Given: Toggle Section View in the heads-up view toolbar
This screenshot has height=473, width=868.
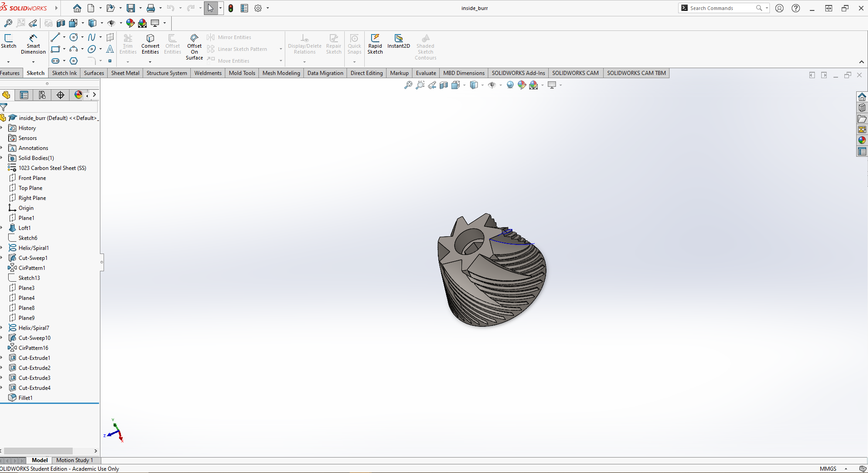Looking at the screenshot, I should tap(444, 85).
